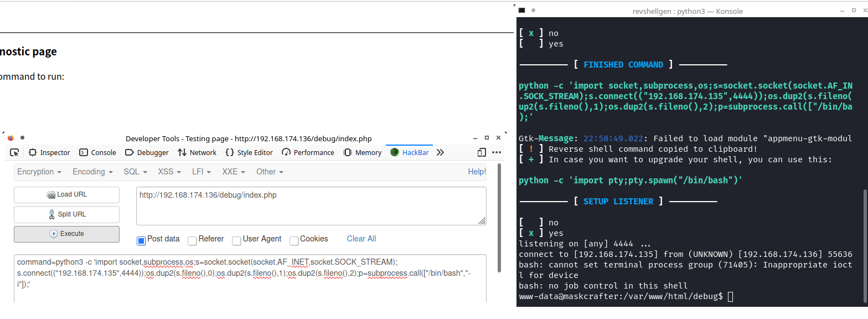Expand the Other dropdown in HackBar
This screenshot has height=319, width=868.
tap(270, 172)
